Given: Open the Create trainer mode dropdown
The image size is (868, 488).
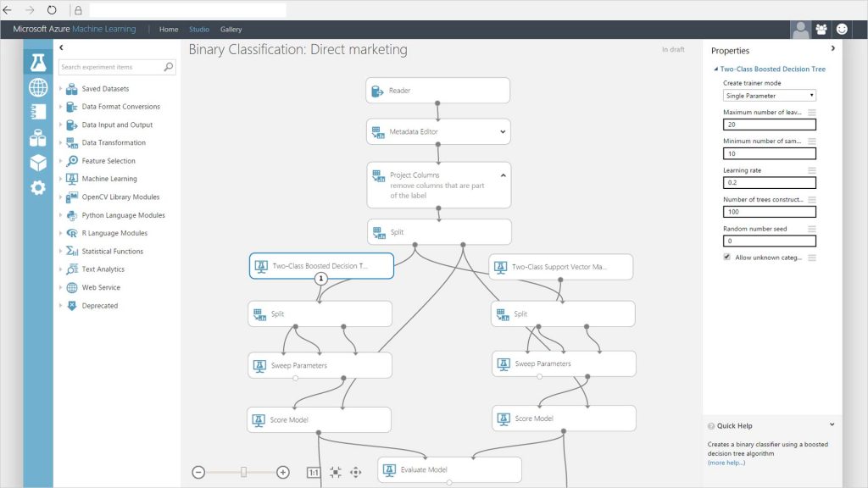Looking at the screenshot, I should 768,95.
